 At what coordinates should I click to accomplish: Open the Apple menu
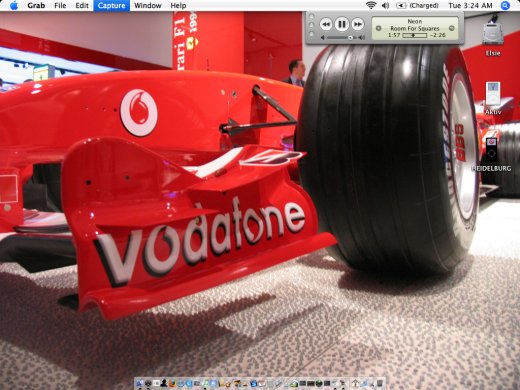14,5
